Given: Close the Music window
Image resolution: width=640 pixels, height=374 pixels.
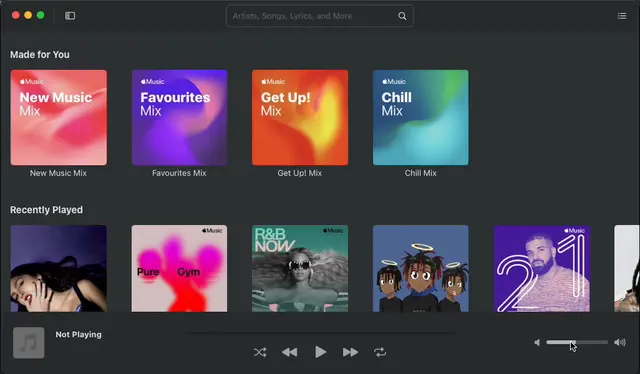Looking at the screenshot, I should [16, 15].
